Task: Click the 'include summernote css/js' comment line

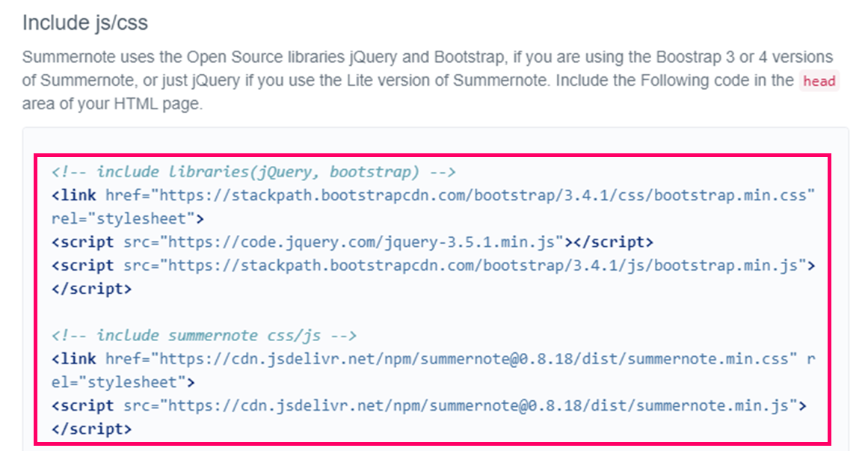Action: pos(204,335)
